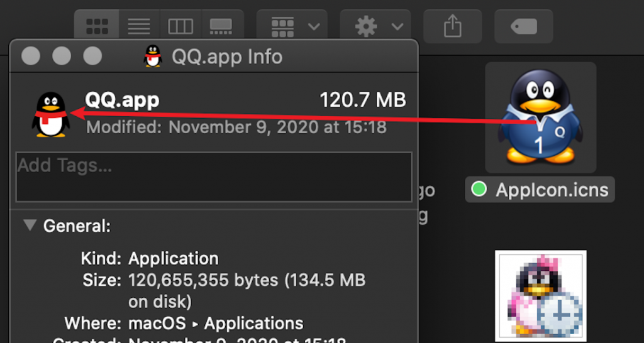Click the QQ.app name in Info header
644x343 pixels.
pos(122,100)
